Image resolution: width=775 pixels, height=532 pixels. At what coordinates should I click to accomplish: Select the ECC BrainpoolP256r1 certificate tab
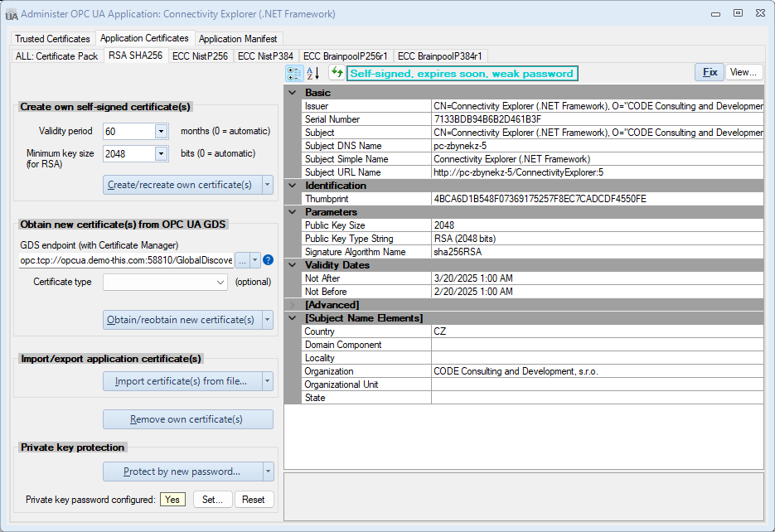pyautogui.click(x=346, y=56)
